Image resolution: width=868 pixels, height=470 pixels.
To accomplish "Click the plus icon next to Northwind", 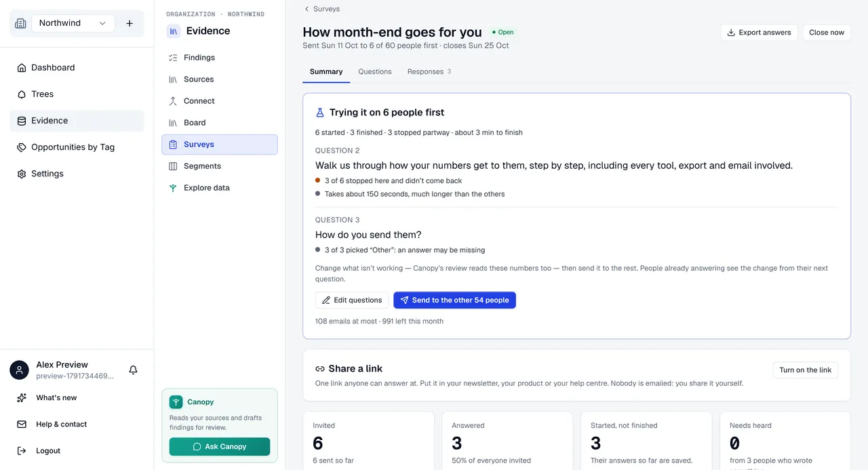I will 130,23.
